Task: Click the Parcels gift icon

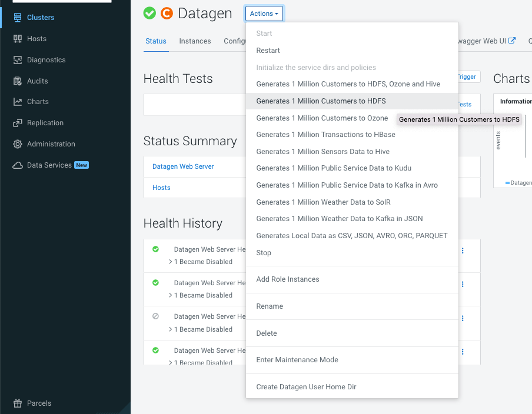Action: (18, 403)
